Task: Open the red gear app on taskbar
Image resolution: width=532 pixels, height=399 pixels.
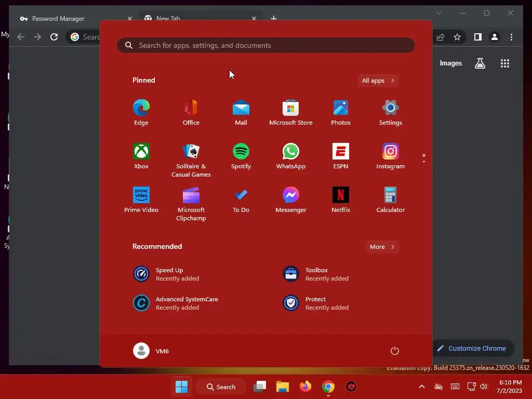Action: (x=351, y=387)
